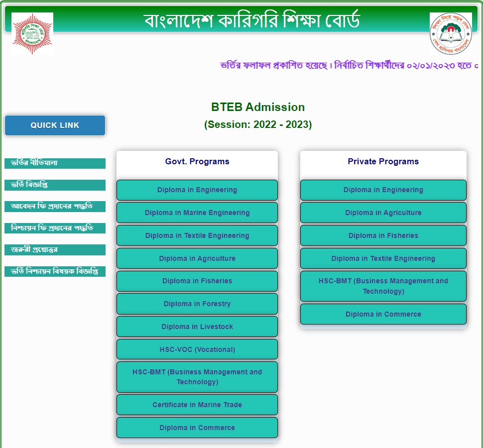
Task: Open আবেদন ফি প্রদানের পদ্ধতি link
Action: pyautogui.click(x=55, y=207)
